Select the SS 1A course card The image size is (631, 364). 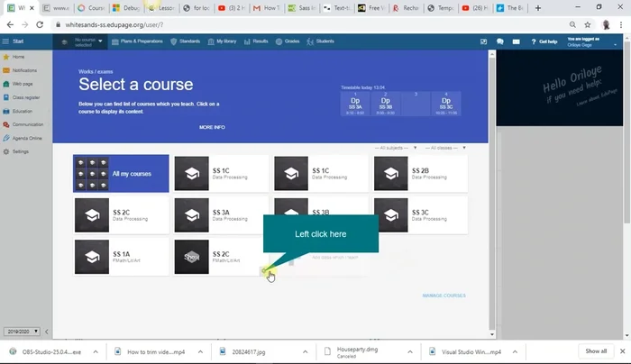tap(121, 257)
